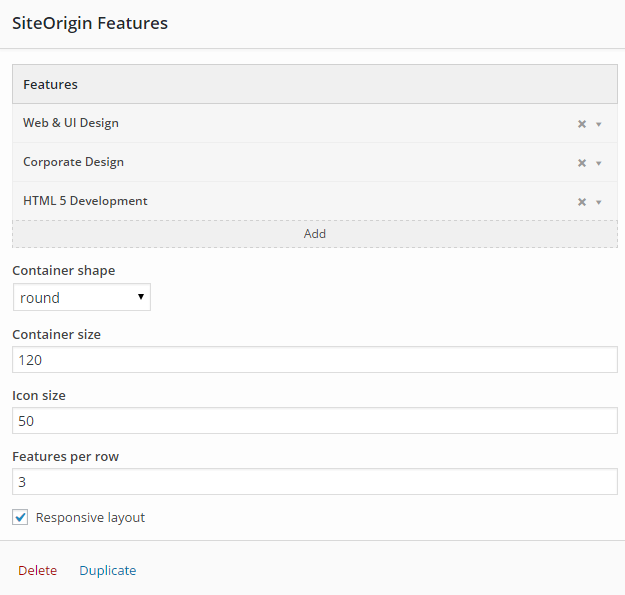625x595 pixels.
Task: Click into the Icon size field
Action: [x=315, y=421]
